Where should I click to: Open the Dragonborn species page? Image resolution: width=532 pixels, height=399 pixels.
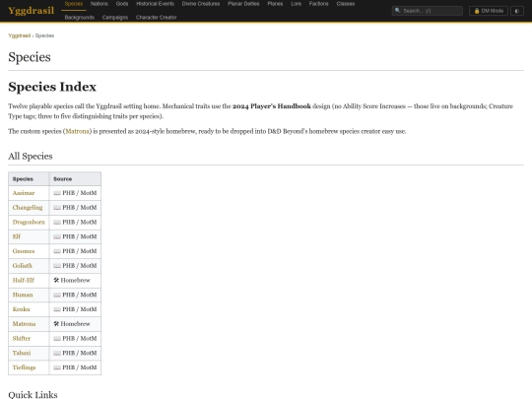point(29,223)
